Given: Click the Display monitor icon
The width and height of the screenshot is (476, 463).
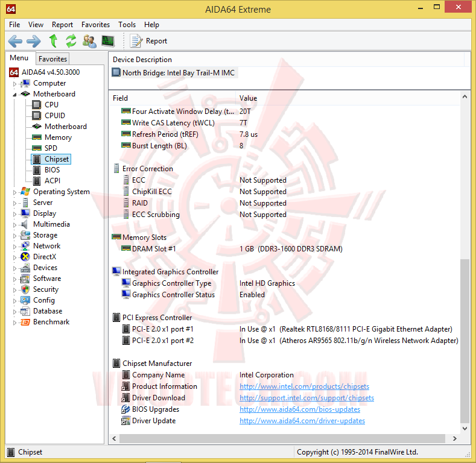Looking at the screenshot, I should 25,213.
